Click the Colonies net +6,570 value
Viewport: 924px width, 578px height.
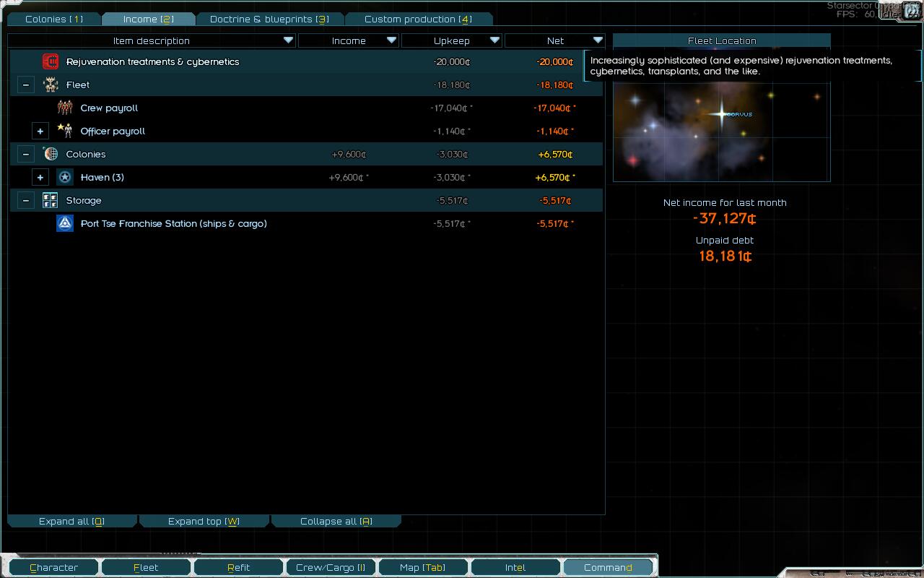[555, 154]
